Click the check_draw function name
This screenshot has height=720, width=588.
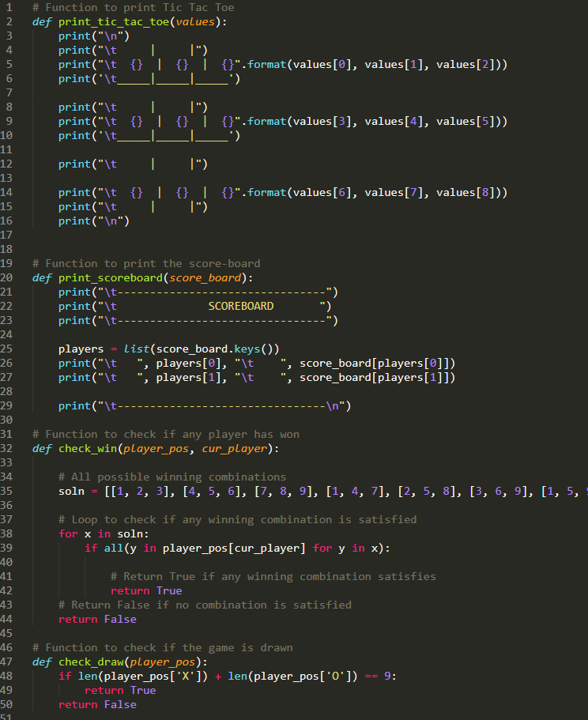91,662
